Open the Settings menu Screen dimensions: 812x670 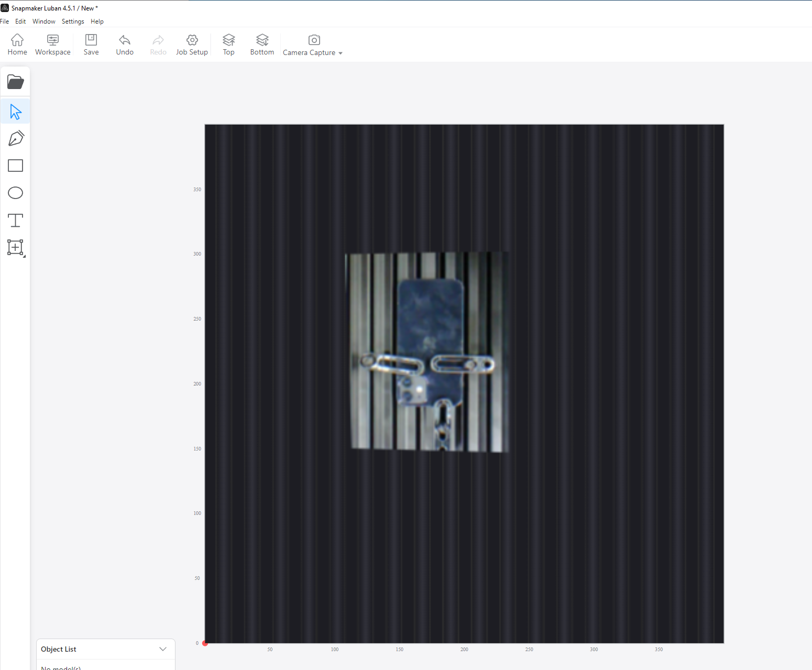[72, 21]
